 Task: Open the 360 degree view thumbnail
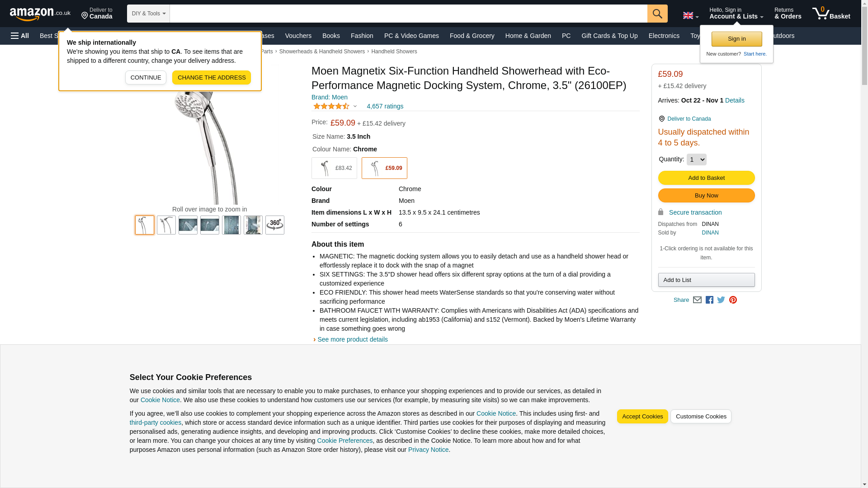tap(274, 225)
